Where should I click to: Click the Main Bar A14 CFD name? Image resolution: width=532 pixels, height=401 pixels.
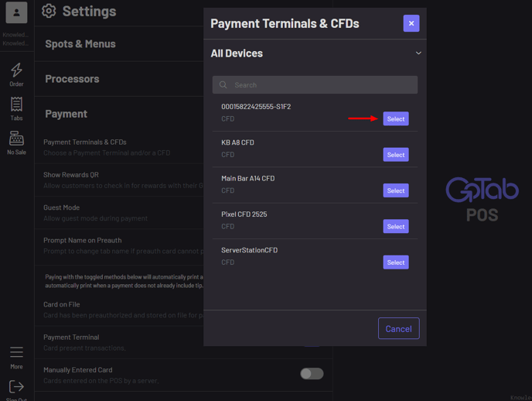(x=248, y=178)
